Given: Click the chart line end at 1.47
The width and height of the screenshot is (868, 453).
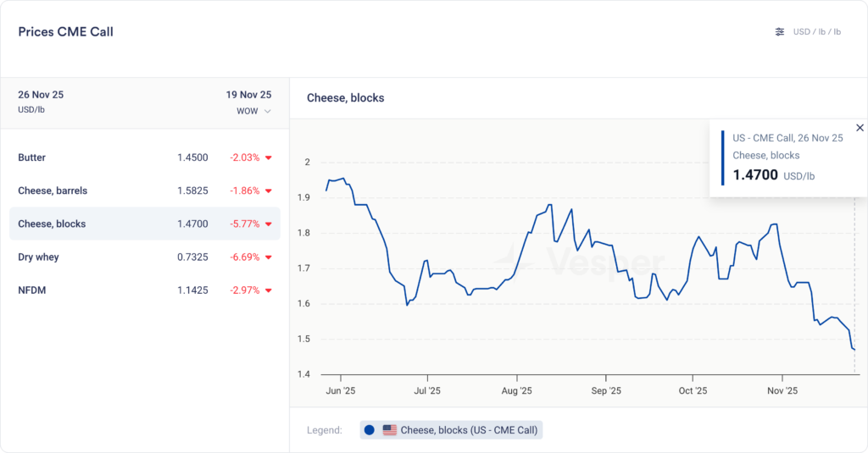Looking at the screenshot, I should point(854,349).
